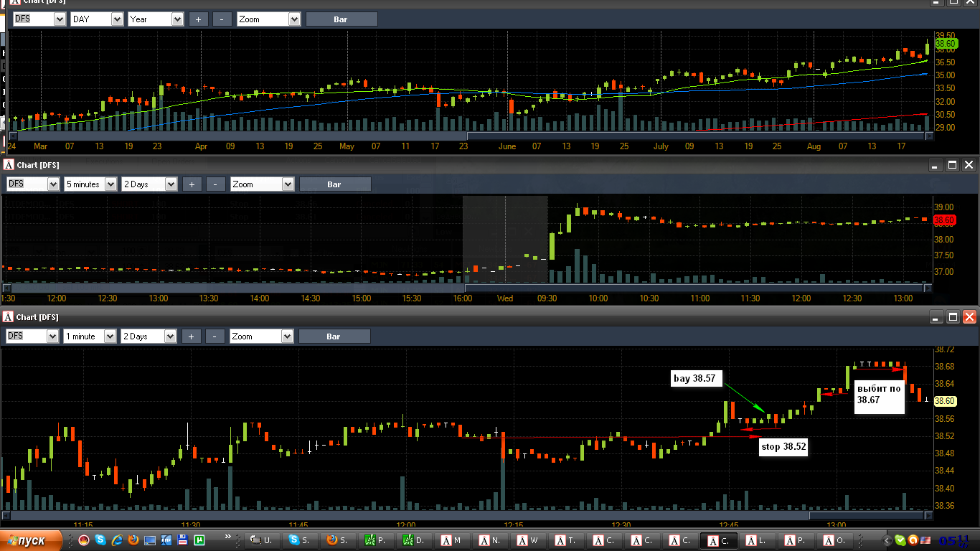Click the 38.60 price label in the daily chart
This screenshot has height=551, width=980.
(x=946, y=43)
